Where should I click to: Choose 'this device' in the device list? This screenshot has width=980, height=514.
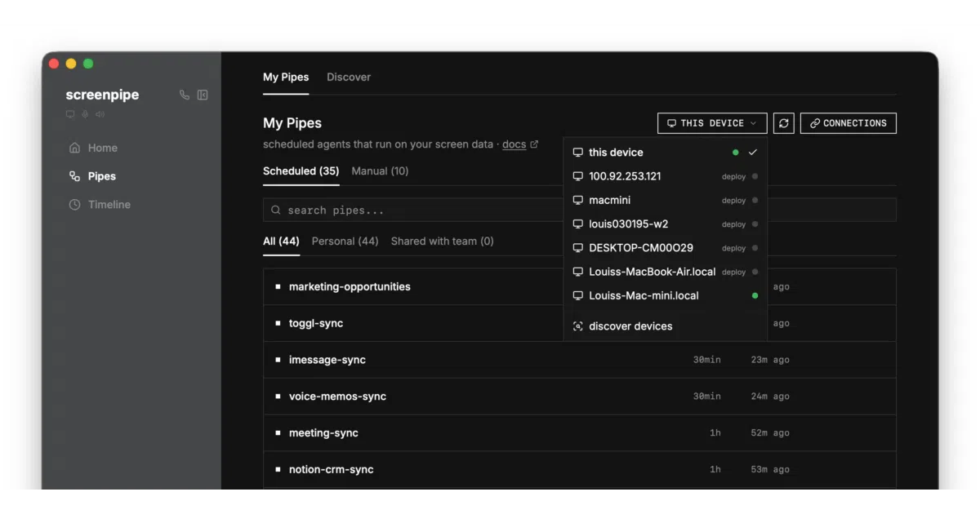tap(665, 153)
